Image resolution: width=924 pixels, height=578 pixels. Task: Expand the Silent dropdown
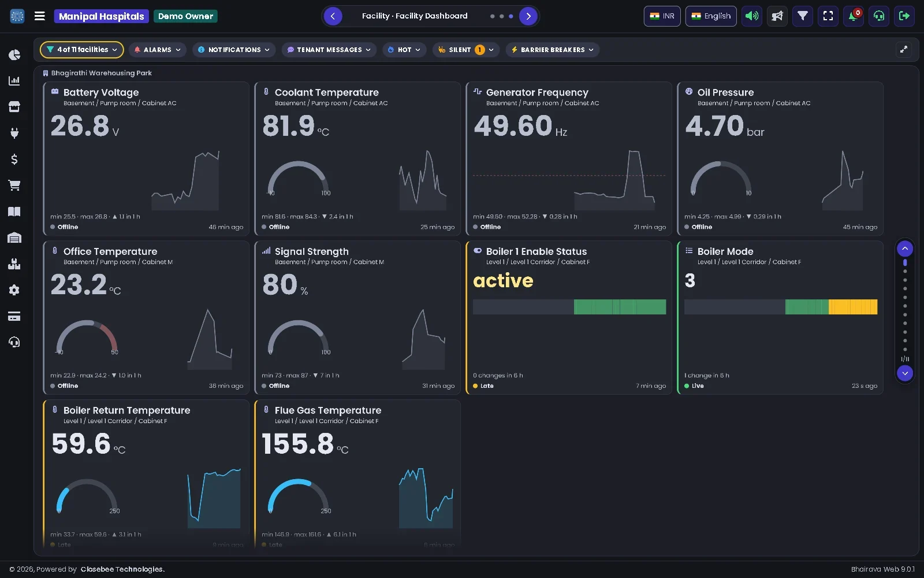click(466, 50)
